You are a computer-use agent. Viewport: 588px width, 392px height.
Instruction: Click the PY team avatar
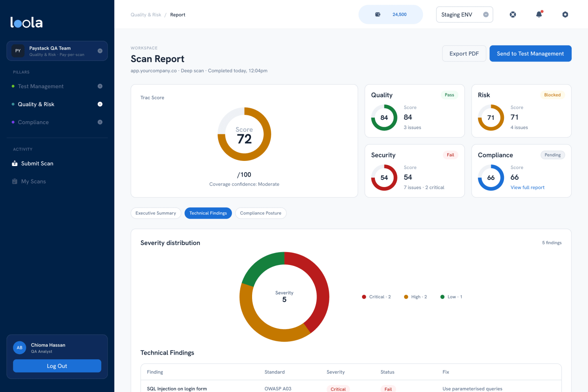pos(18,51)
